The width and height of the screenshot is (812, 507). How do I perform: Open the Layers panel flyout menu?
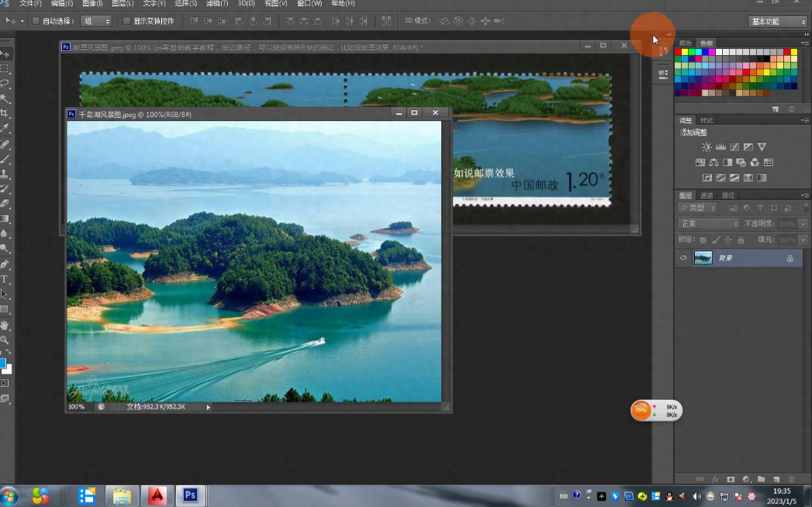tap(805, 195)
